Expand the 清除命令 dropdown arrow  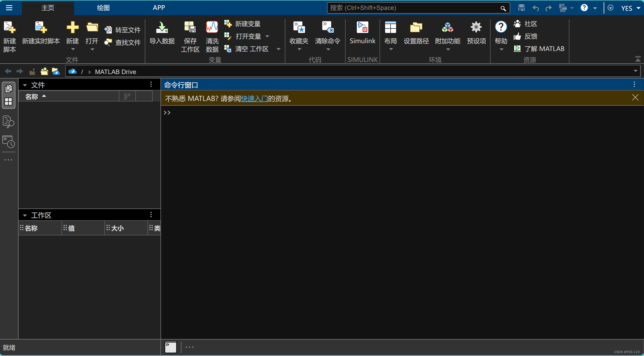click(328, 49)
